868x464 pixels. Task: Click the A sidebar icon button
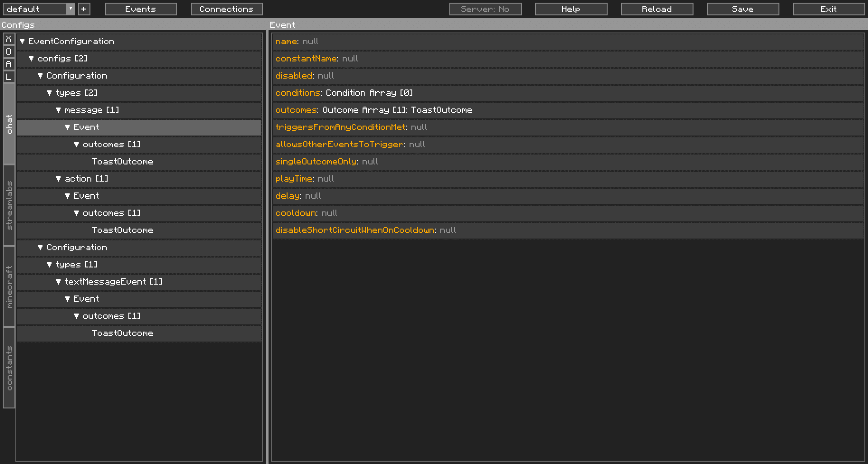pyautogui.click(x=9, y=64)
